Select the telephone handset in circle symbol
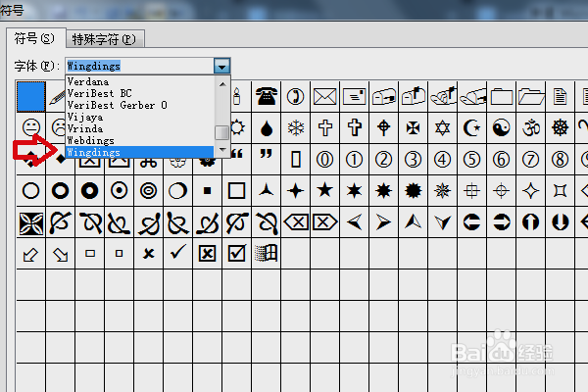This screenshot has height=392, width=588. click(x=296, y=97)
